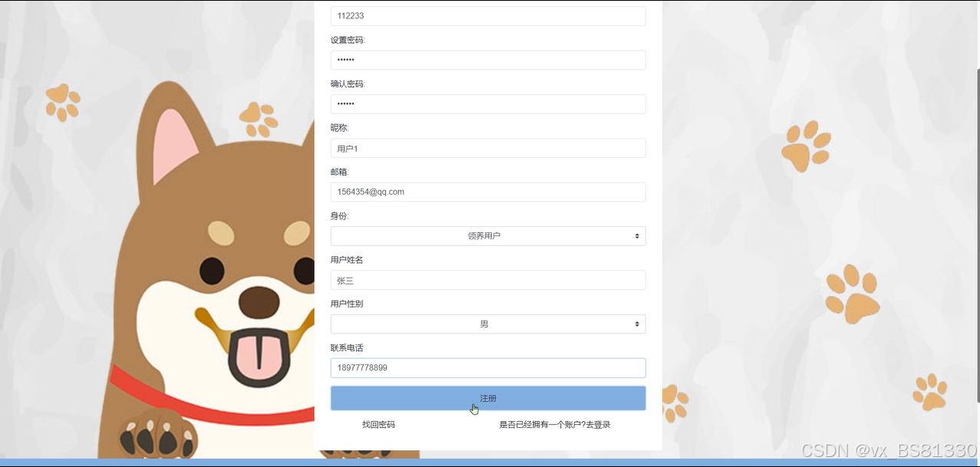Go to login via 是否已经拥有一个账户?去登录
Image resolution: width=980 pixels, height=467 pixels.
pos(555,424)
